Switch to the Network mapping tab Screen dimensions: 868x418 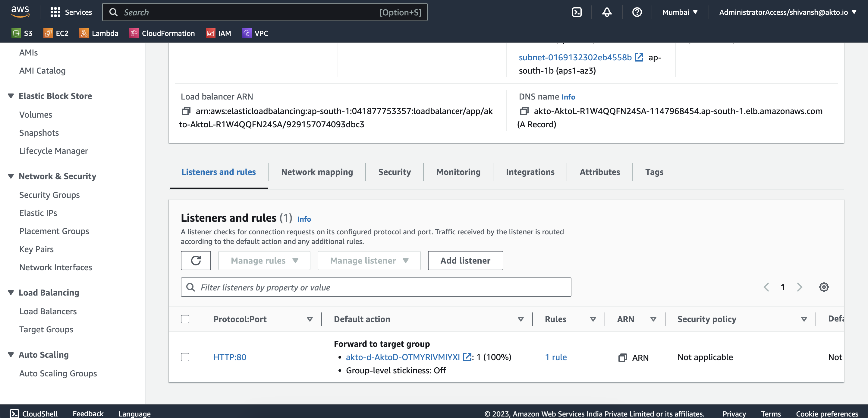[316, 172]
